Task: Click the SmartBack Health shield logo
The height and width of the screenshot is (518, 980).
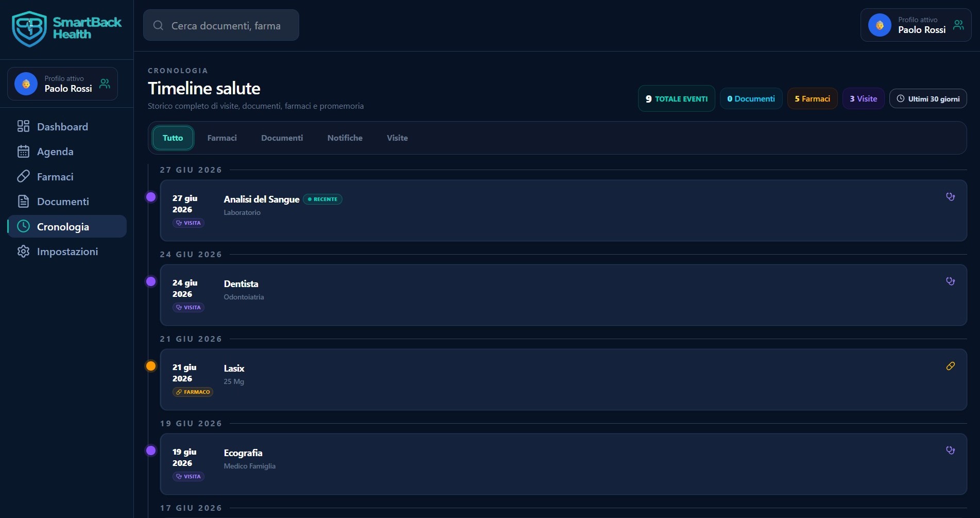Action: [x=29, y=29]
